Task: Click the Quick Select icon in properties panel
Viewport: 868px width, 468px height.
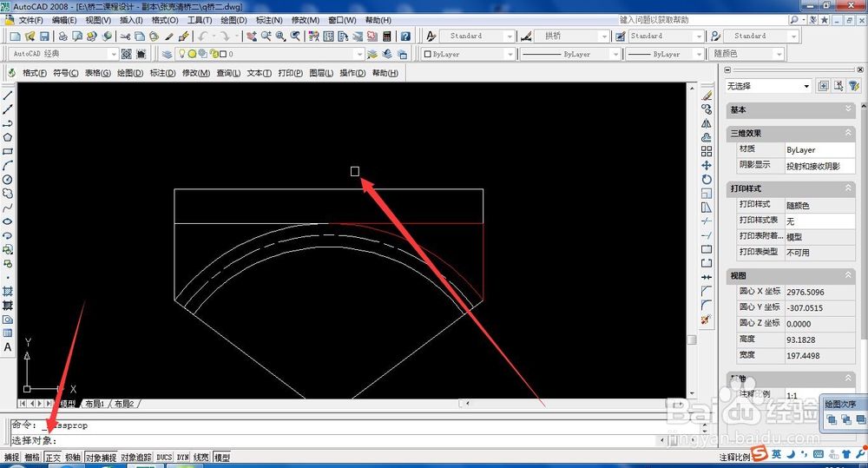Action: pos(854,86)
